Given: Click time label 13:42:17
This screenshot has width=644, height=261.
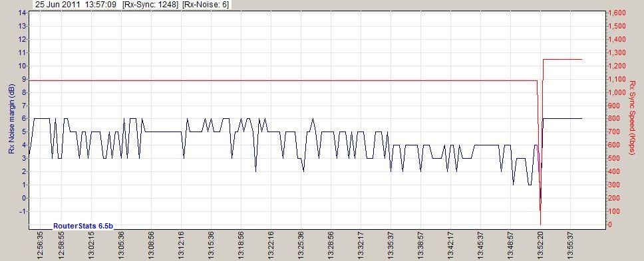Looking at the screenshot, I should tap(450, 246).
